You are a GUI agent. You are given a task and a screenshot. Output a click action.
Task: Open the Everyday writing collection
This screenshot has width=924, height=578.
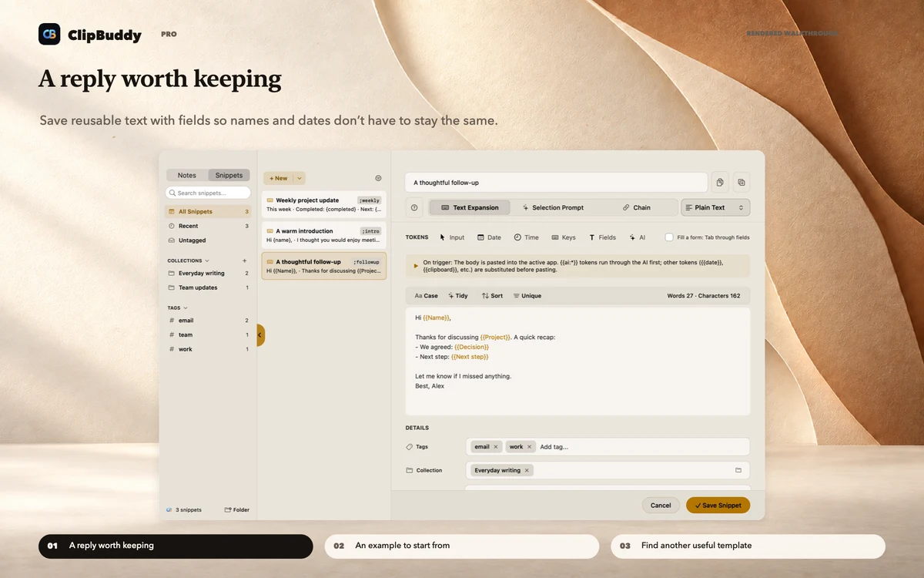[x=209, y=273]
